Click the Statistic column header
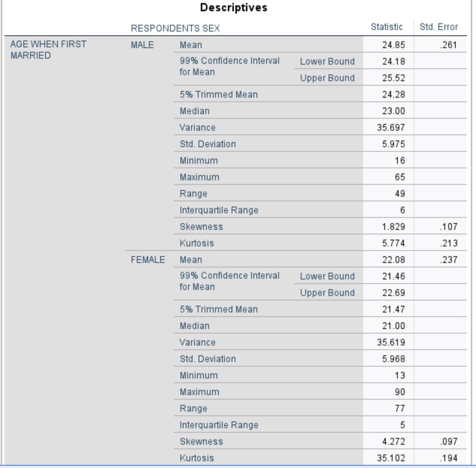The image size is (476, 468). (387, 27)
